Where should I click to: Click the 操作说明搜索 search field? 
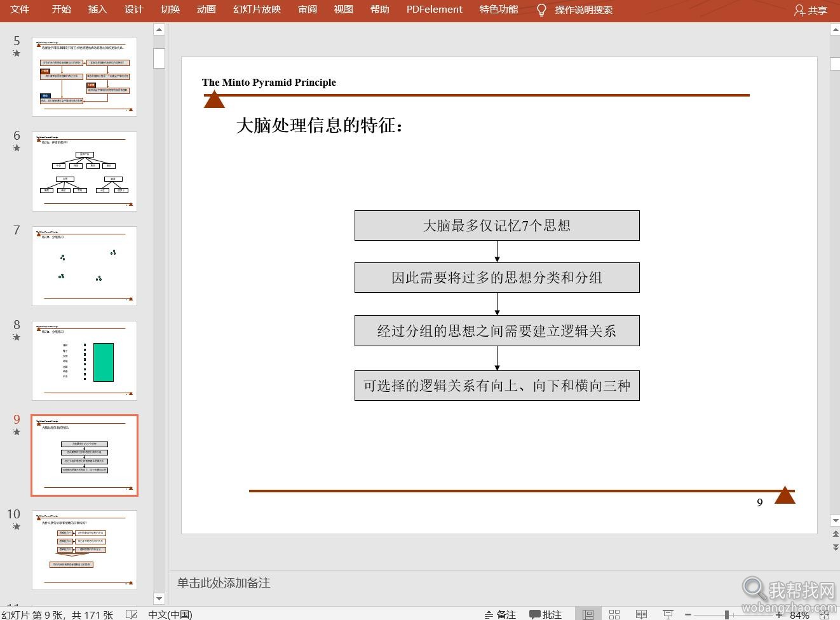tap(584, 10)
